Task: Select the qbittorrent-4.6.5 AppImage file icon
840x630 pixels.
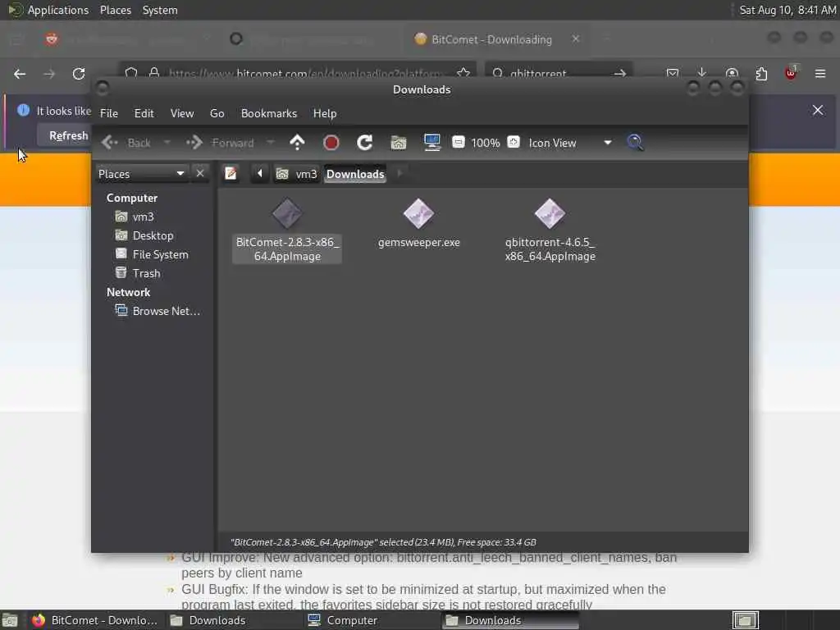Action: tap(550, 214)
